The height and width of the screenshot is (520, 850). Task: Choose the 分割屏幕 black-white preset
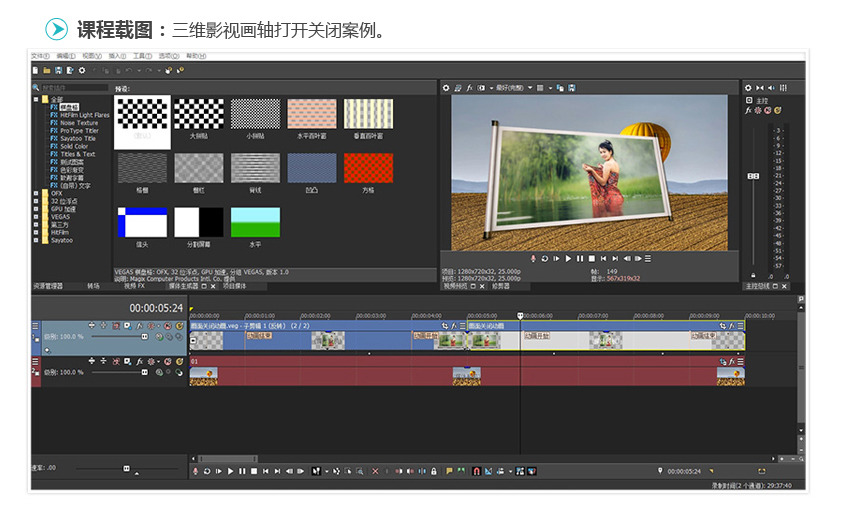198,222
